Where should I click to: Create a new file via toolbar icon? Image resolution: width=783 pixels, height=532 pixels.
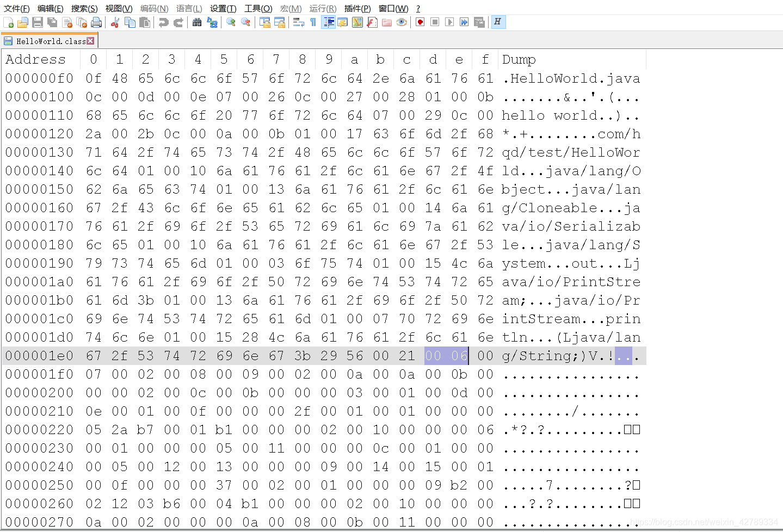[x=9, y=22]
